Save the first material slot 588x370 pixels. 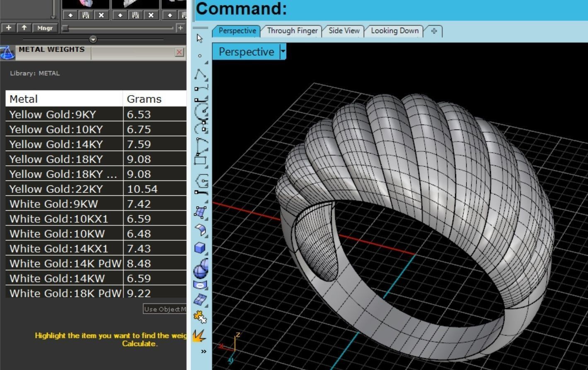(x=86, y=15)
